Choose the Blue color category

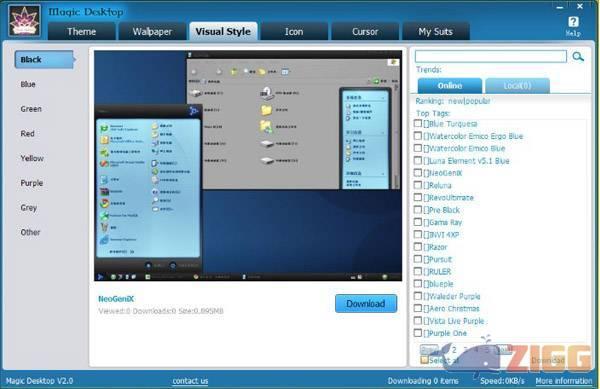point(28,84)
